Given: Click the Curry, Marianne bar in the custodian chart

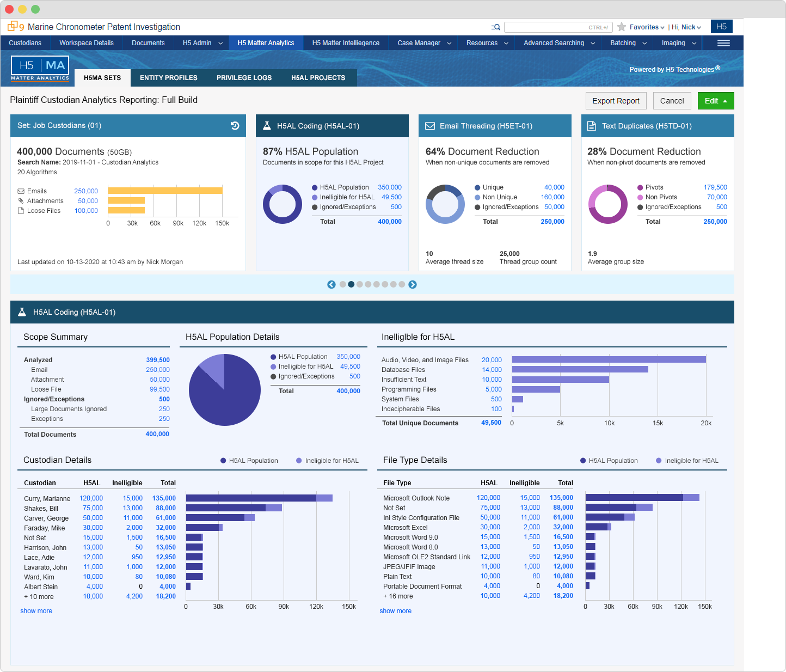Looking at the screenshot, I should [259, 498].
